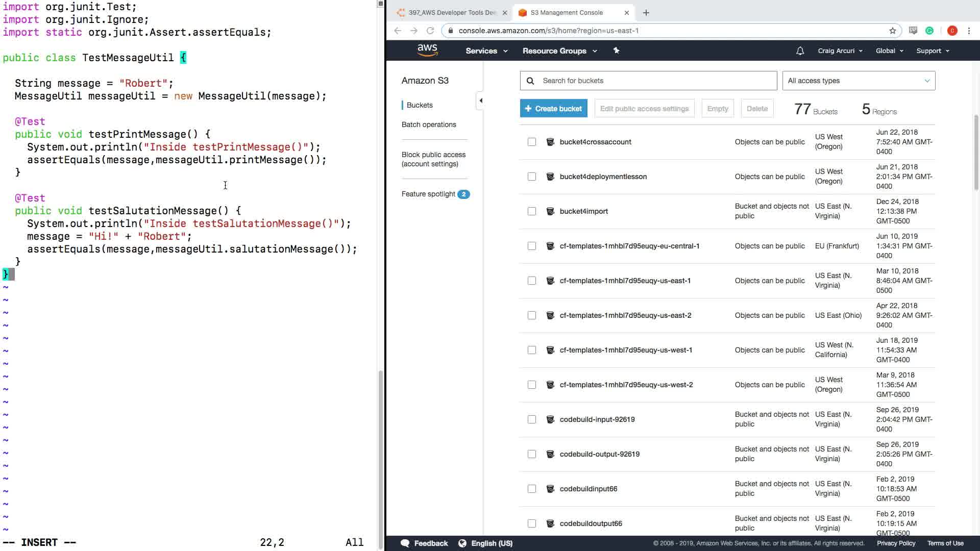Bookmark page with the star icon
980x551 pixels.
pos(892,31)
